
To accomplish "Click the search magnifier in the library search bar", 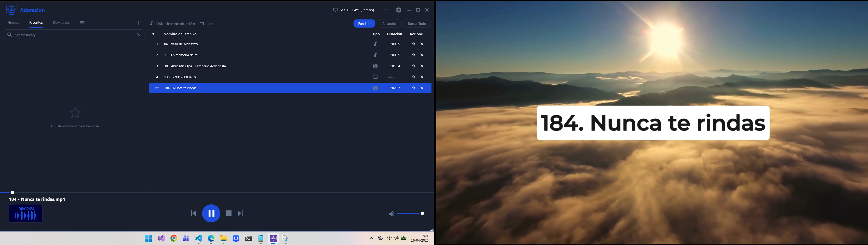I will 10,34.
